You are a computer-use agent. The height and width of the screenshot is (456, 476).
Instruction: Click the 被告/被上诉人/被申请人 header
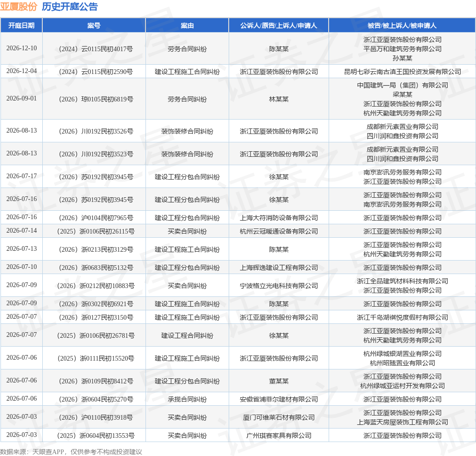point(402,26)
